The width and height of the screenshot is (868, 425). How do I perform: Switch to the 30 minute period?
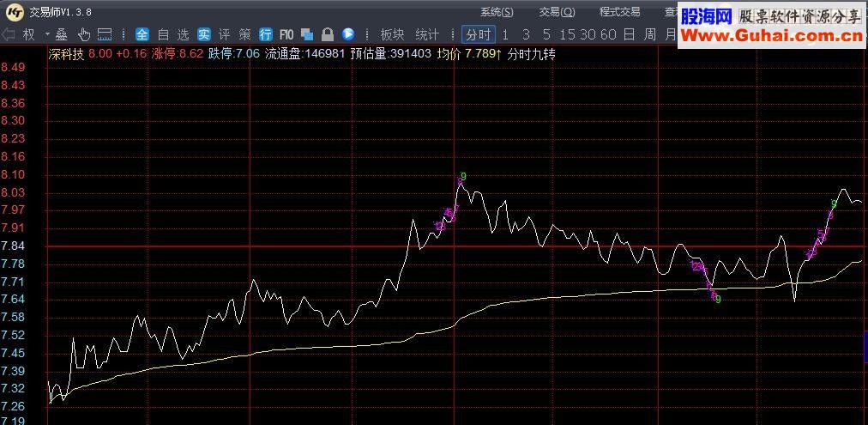tap(588, 35)
